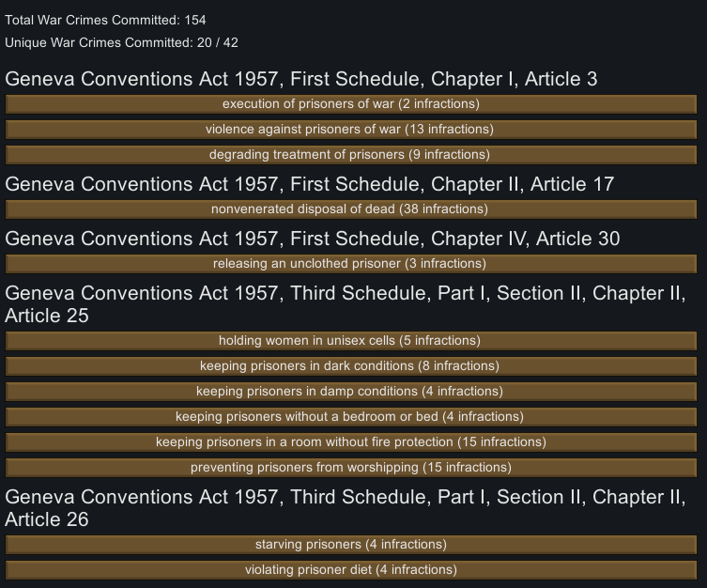This screenshot has height=588, width=707.
Task: Select the Chapter IV, Article 30 heading
Action: [x=313, y=239]
